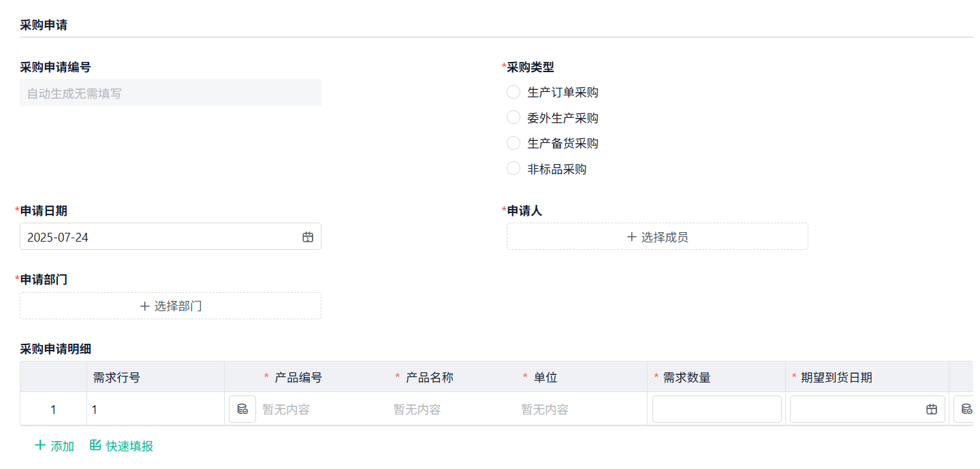This screenshot has height=469, width=980.
Task: Open the product selector icon in row 1
Action: pyautogui.click(x=242, y=408)
